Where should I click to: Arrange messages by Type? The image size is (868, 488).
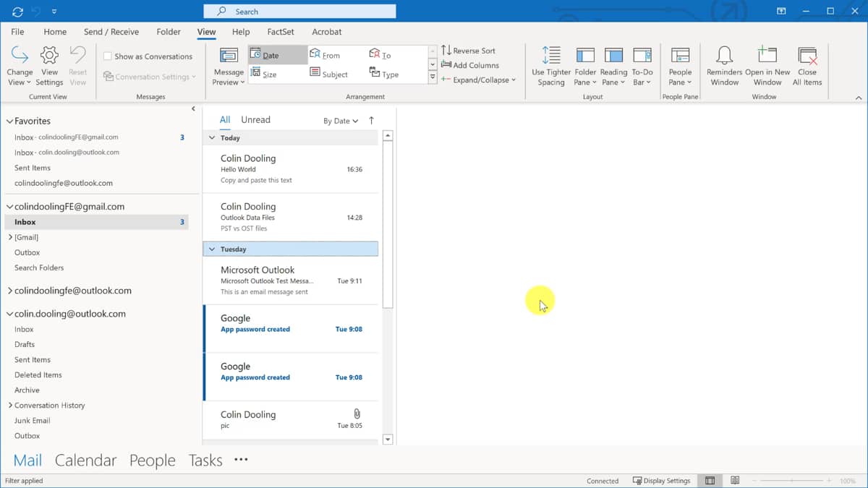click(x=384, y=74)
